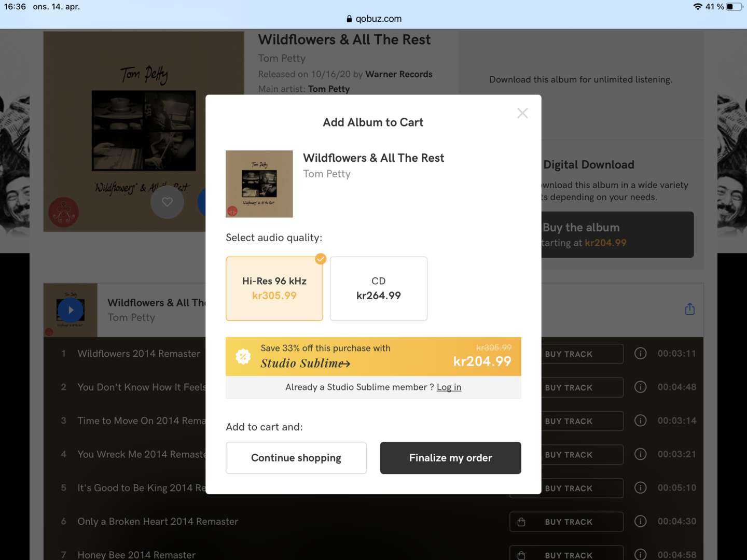Tap the album thumbnail in dialog
Image resolution: width=747 pixels, height=560 pixels.
click(259, 184)
